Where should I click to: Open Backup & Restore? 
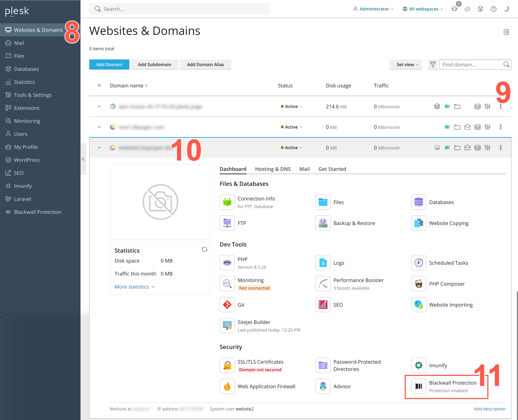click(x=345, y=223)
